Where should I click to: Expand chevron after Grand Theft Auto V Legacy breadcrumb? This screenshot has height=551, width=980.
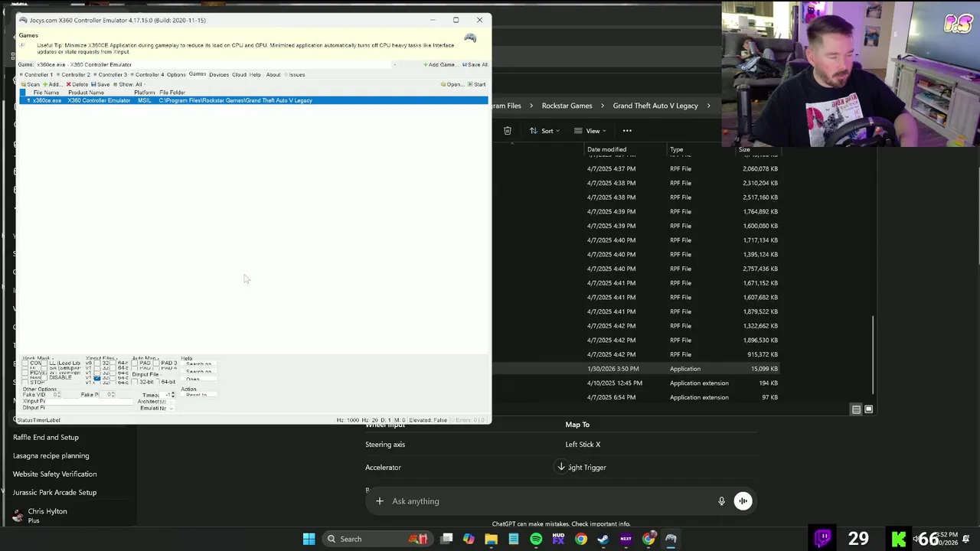[708, 106]
